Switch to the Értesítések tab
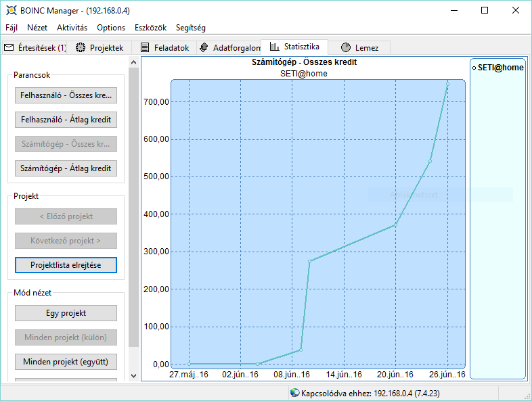532x401 pixels. 35,47
